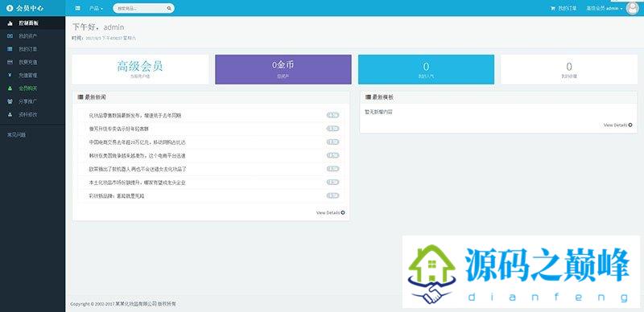Click View Details under 最新新闻
Screen dimensions: 644x312
pyautogui.click(x=331, y=212)
